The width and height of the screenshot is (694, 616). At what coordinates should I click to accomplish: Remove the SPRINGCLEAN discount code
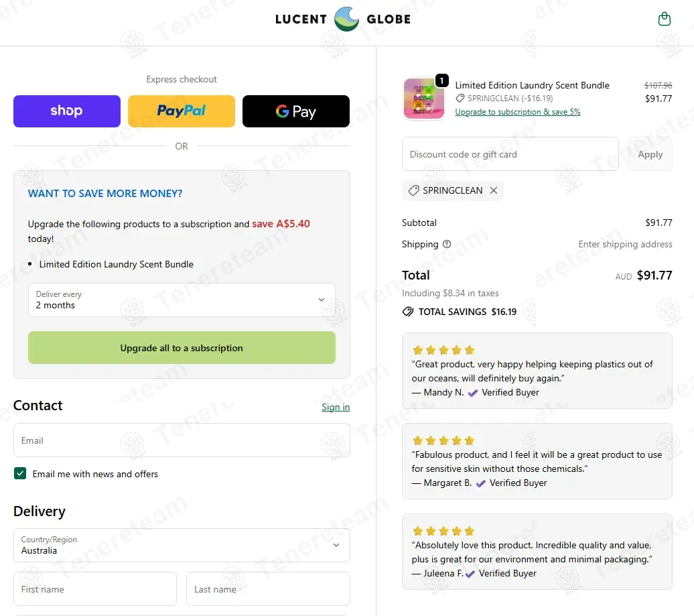click(494, 190)
